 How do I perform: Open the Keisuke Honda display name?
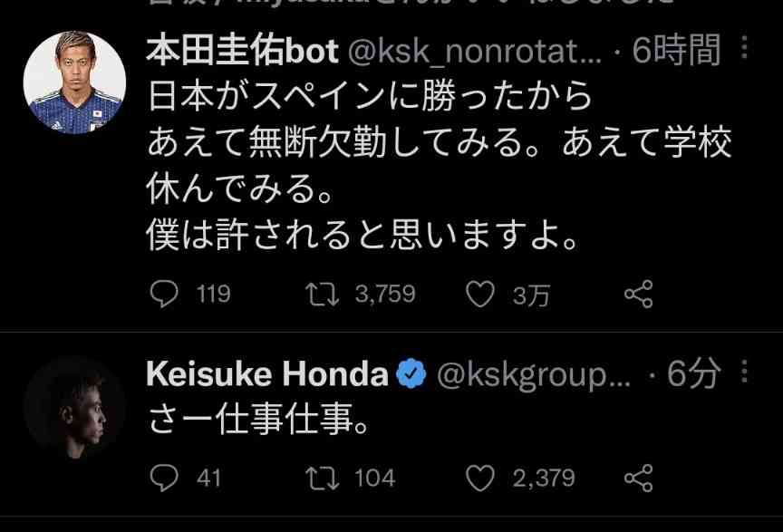pos(267,374)
